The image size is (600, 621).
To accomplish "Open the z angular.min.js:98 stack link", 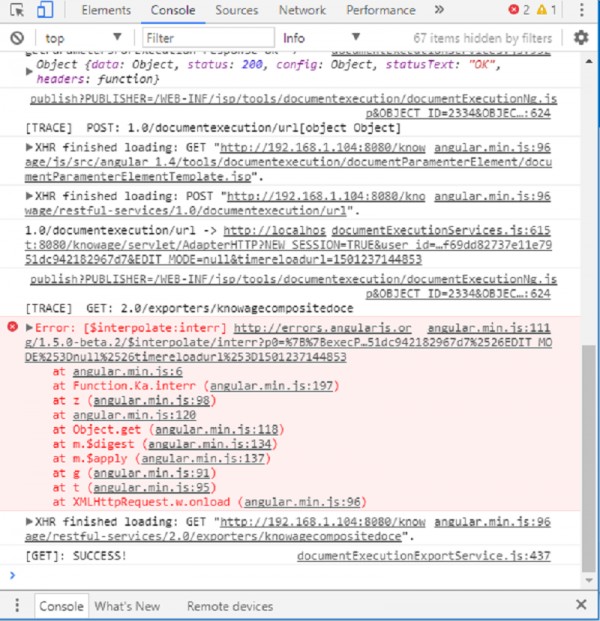I will tap(151, 400).
